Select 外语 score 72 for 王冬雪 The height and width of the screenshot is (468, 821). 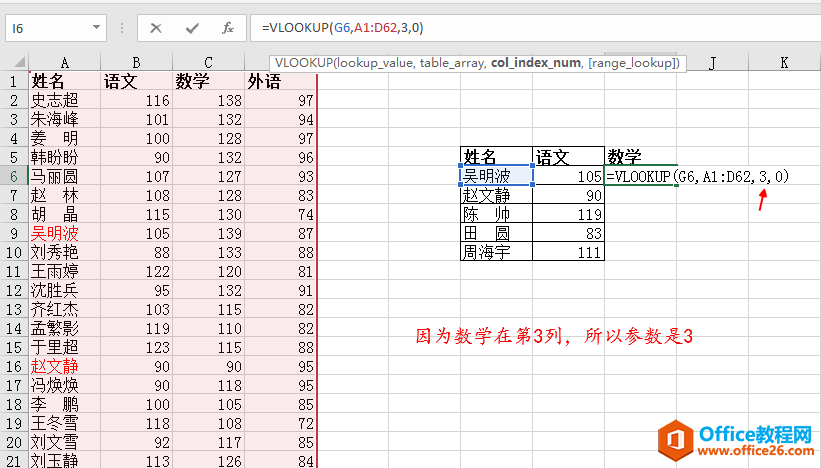coord(280,424)
